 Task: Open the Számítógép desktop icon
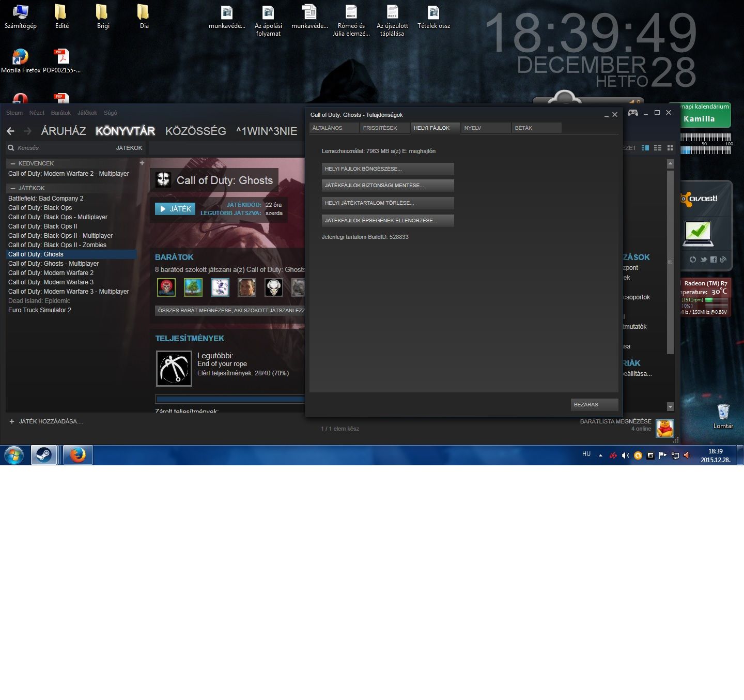coord(21,17)
